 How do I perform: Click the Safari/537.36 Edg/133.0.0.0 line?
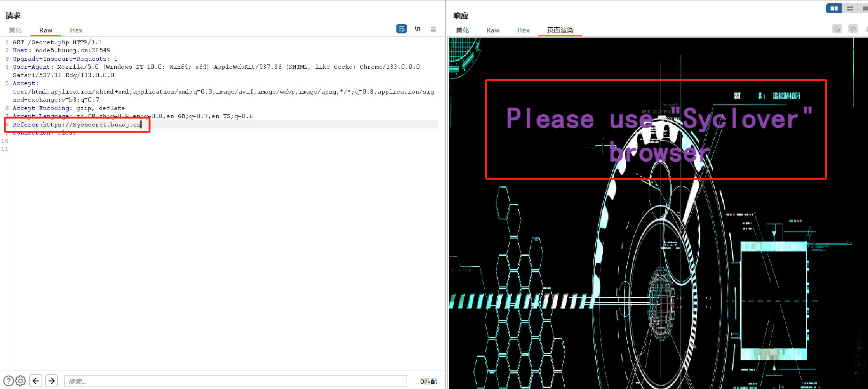tap(63, 75)
